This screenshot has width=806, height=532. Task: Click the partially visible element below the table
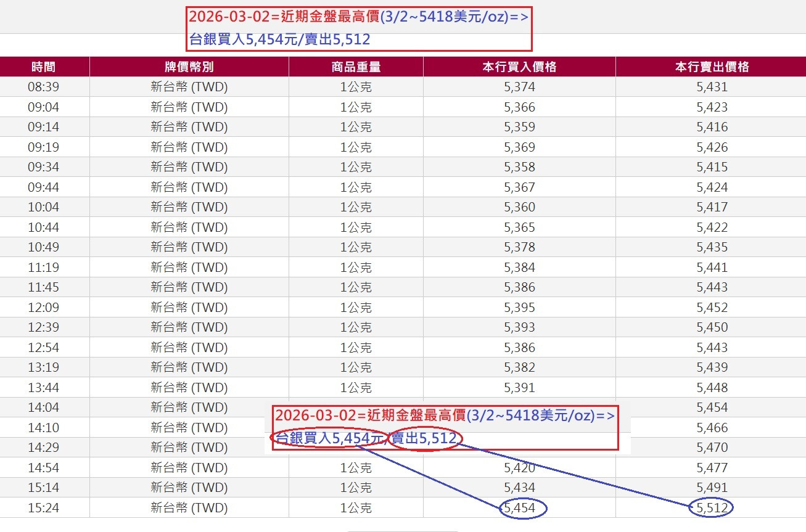pyautogui.click(x=403, y=529)
